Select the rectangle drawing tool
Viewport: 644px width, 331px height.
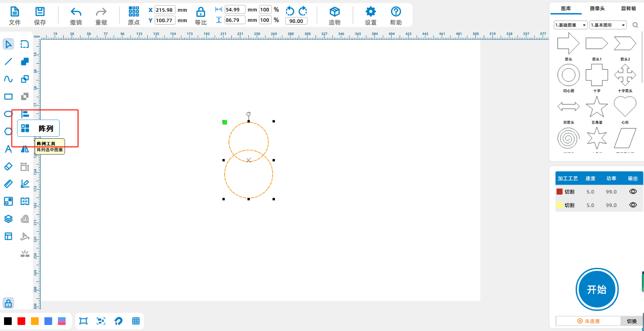click(8, 97)
